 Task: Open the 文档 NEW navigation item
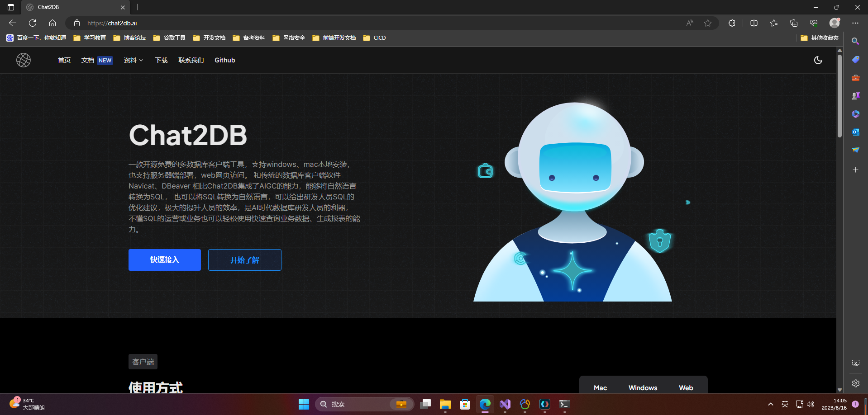(97, 60)
